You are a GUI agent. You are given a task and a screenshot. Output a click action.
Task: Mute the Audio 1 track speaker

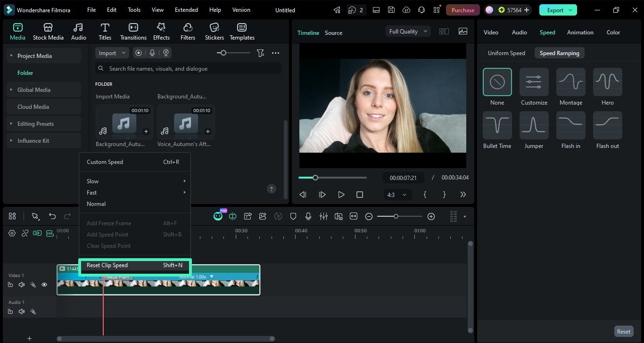tap(21, 311)
